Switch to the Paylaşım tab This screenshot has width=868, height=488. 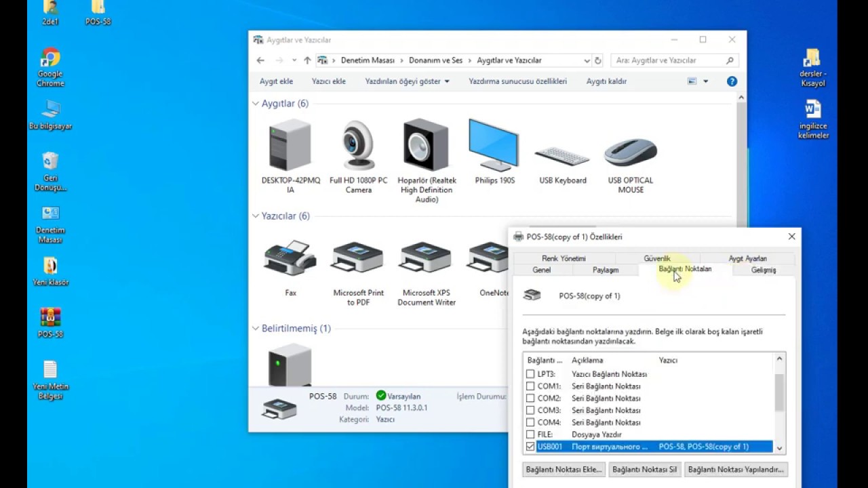(x=606, y=270)
